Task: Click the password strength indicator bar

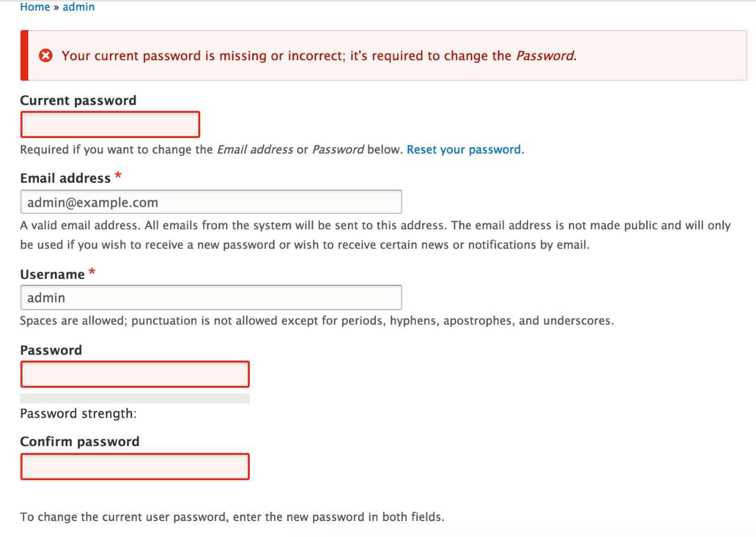Action: coord(135,399)
